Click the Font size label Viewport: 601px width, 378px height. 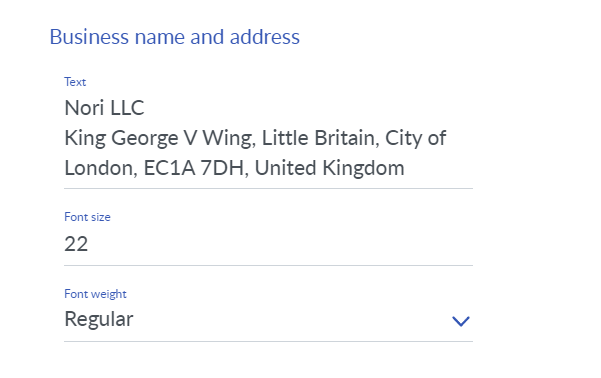tap(87, 217)
